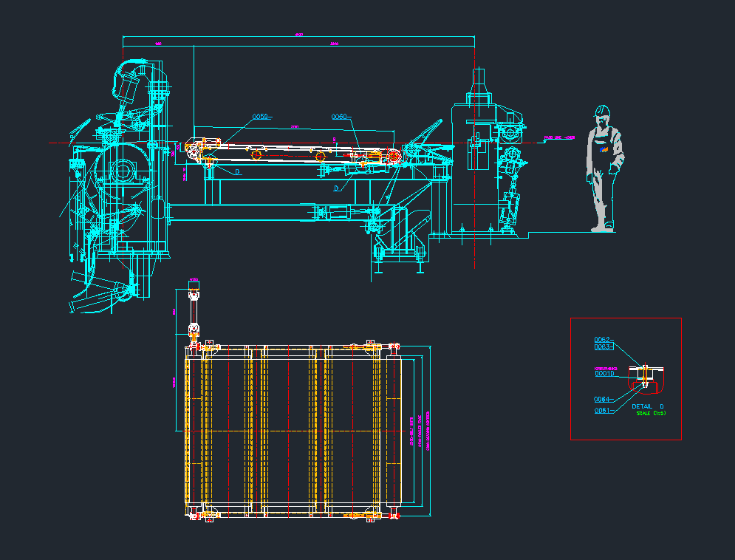Click the magenta overall dimension text at top

coord(298,34)
